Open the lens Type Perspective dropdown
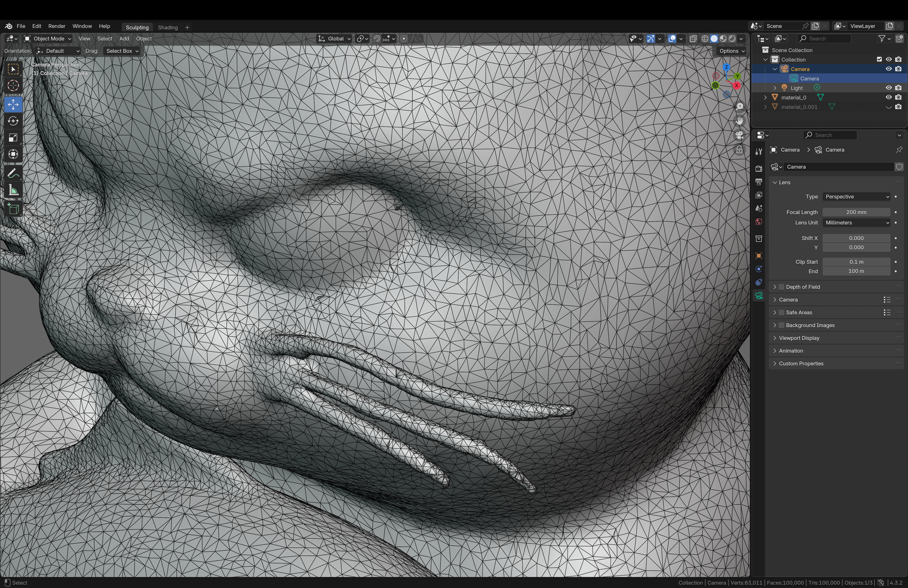908x588 pixels. coord(856,197)
